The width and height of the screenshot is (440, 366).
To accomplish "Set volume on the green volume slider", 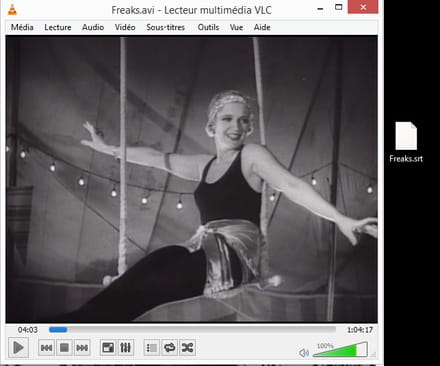I will (340, 350).
